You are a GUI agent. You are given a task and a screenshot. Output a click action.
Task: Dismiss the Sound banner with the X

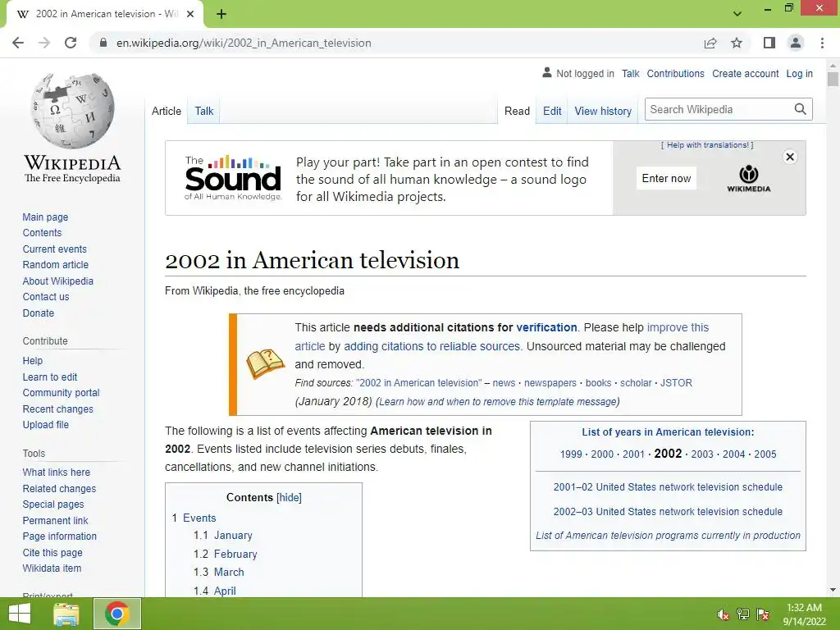[790, 157]
